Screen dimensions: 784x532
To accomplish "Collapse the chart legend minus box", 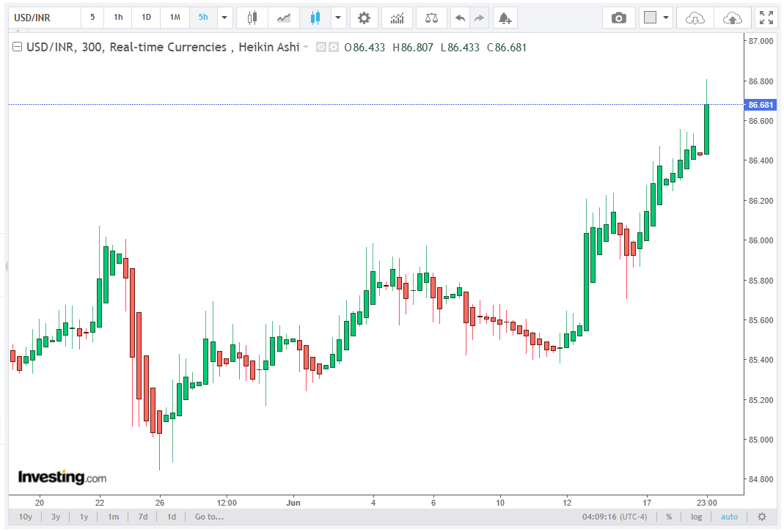I will [17, 47].
